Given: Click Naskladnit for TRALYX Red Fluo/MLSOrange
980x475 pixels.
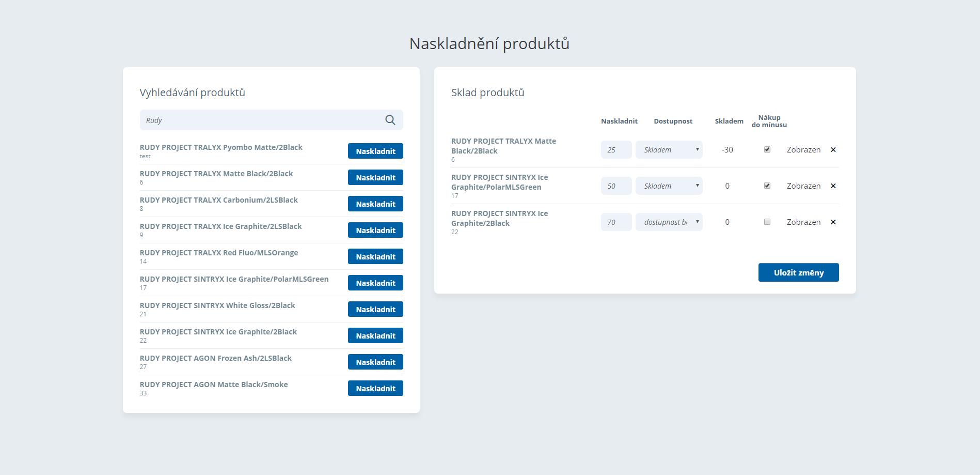Looking at the screenshot, I should coord(375,256).
